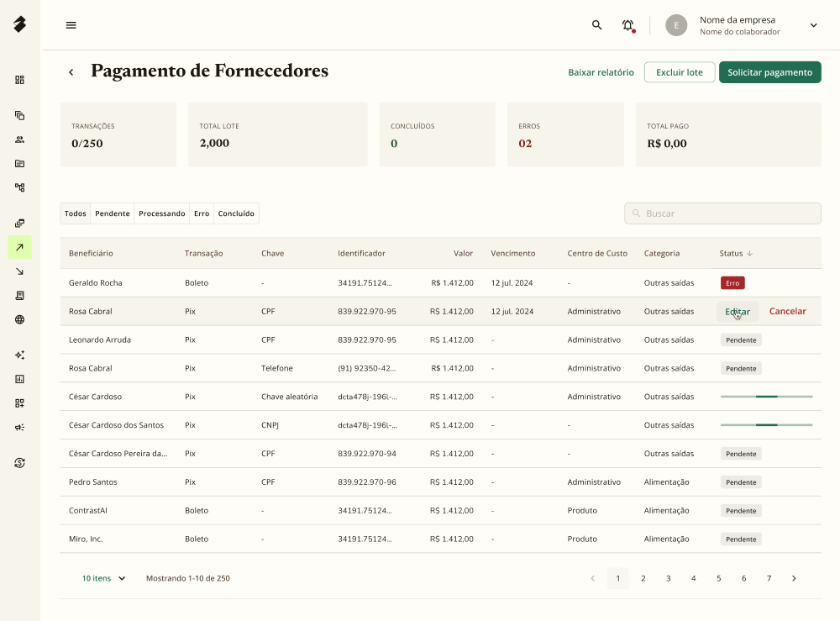Open the currency sync sidebar icon

[20, 462]
